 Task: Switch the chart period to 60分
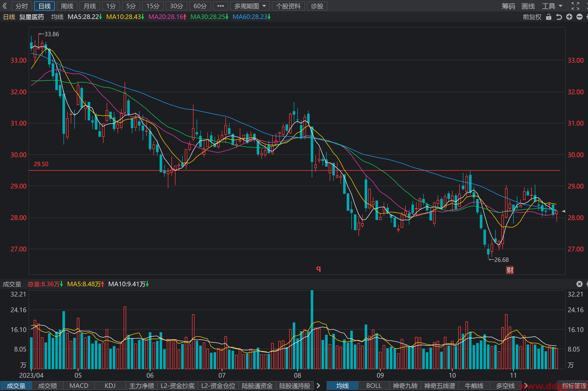point(200,6)
